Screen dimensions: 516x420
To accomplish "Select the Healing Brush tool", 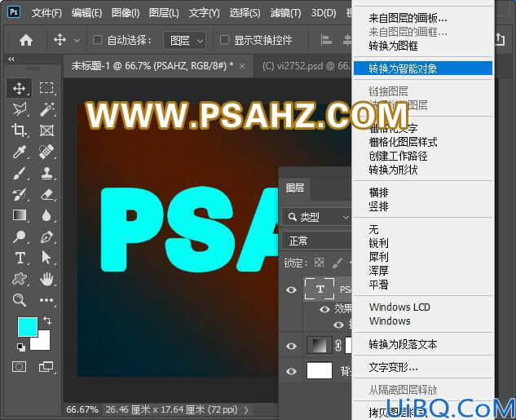I will coord(46,152).
